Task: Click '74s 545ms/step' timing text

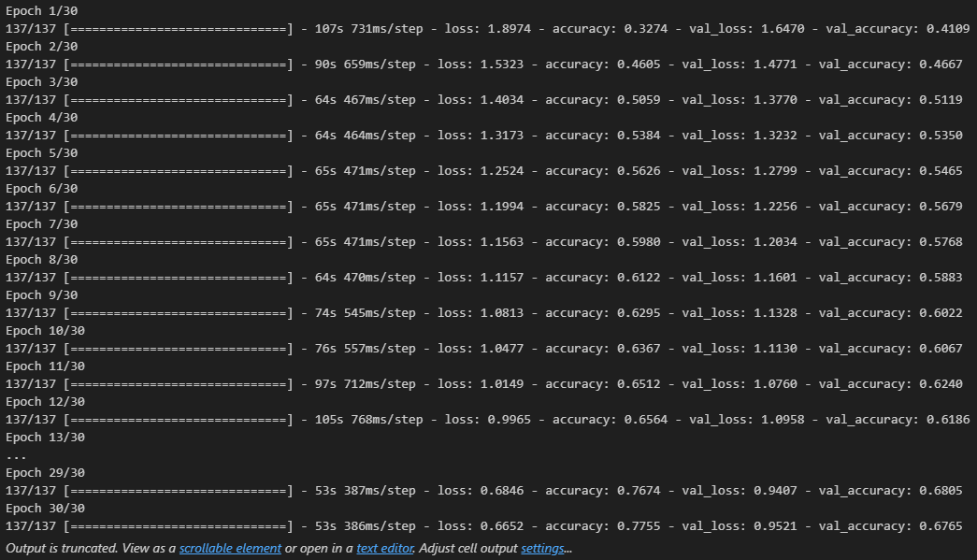Action: pyautogui.click(x=365, y=312)
